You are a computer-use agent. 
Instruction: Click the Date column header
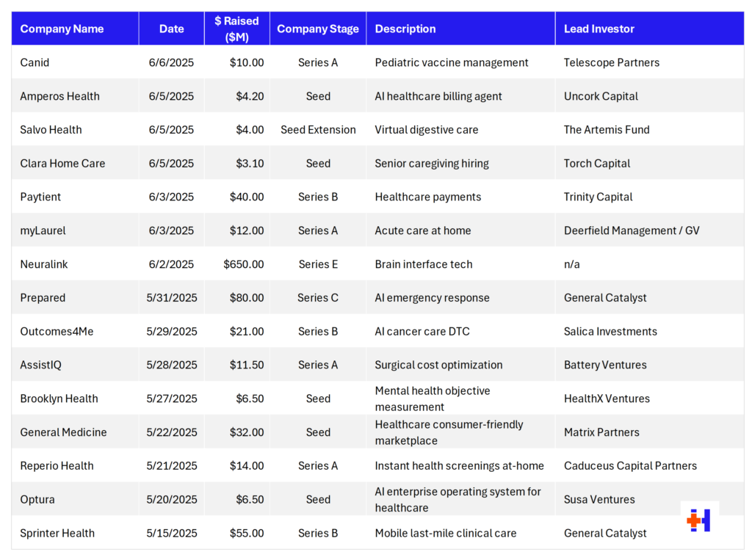pos(172,29)
